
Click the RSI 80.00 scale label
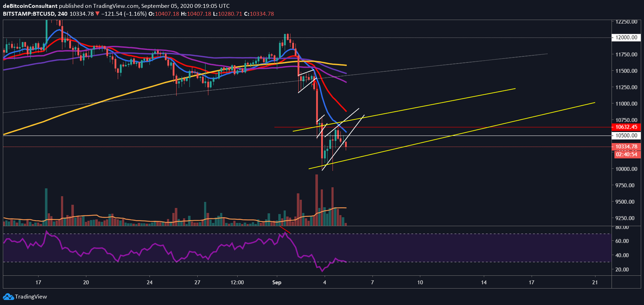622,227
